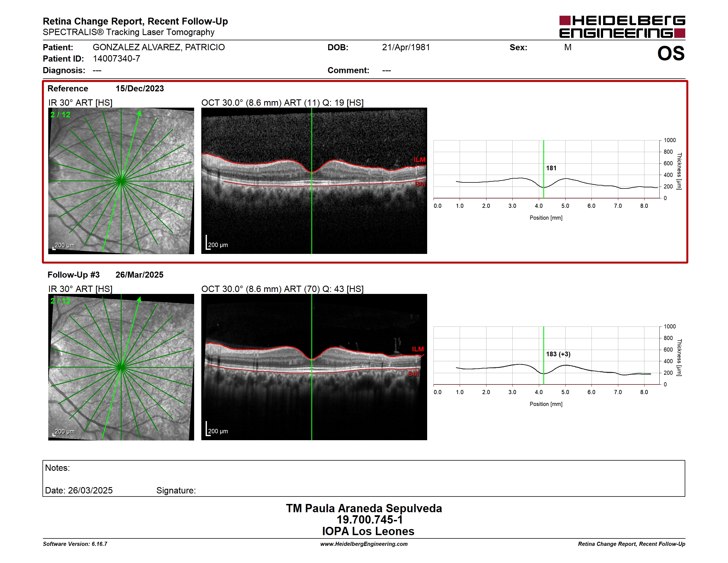Screen dimensions: 728x563
Task: Click SPECTRALIS Tracking Laser Tomography subtitle
Action: pyautogui.click(x=128, y=32)
